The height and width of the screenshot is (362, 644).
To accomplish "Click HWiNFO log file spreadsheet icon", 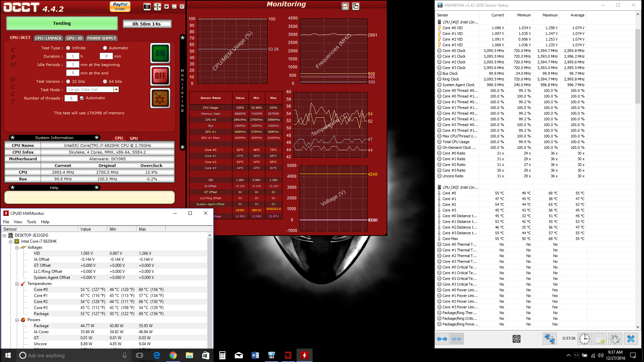I will (600, 339).
